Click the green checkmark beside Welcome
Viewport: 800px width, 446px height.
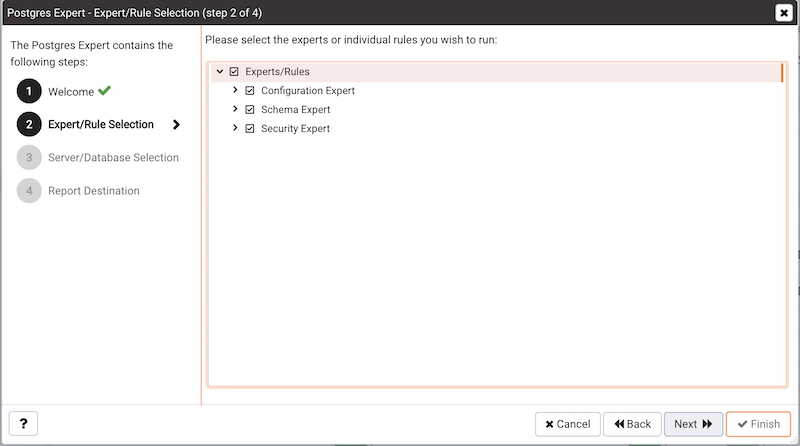[x=105, y=90]
